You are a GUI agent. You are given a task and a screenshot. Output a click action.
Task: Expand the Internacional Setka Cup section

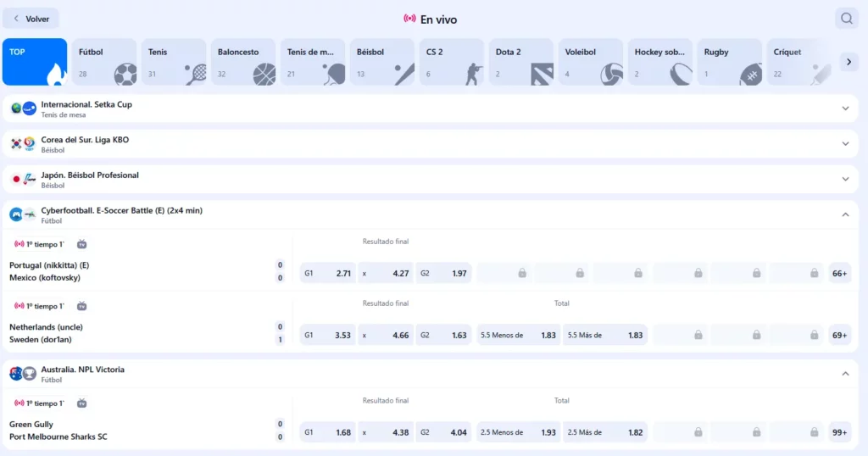point(844,108)
